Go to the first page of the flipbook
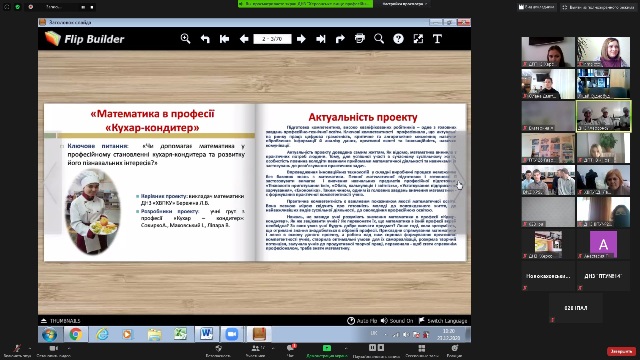Screen dimensions: 640x360 pyautogui.click(x=224, y=39)
